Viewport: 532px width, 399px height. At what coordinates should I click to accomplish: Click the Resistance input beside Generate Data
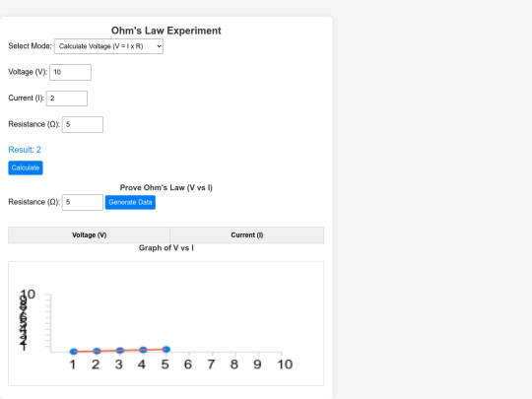pos(83,202)
